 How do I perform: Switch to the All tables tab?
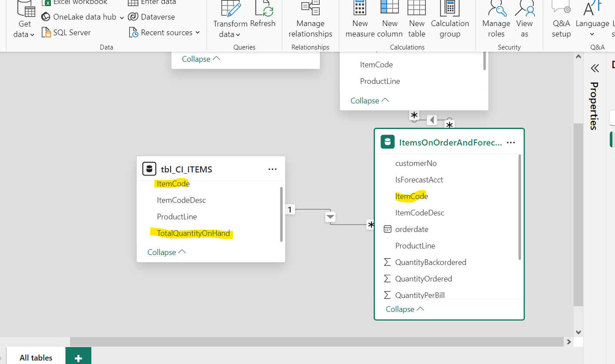point(36,357)
